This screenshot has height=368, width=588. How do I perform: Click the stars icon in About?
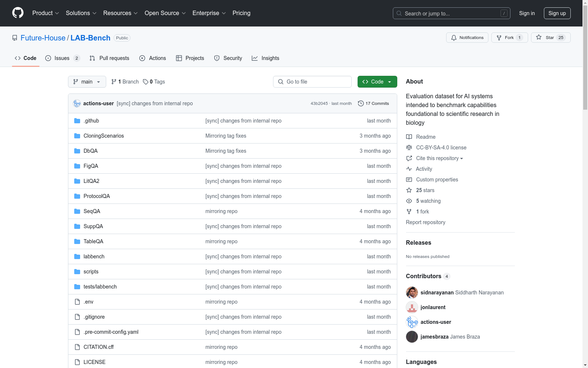coord(409,190)
